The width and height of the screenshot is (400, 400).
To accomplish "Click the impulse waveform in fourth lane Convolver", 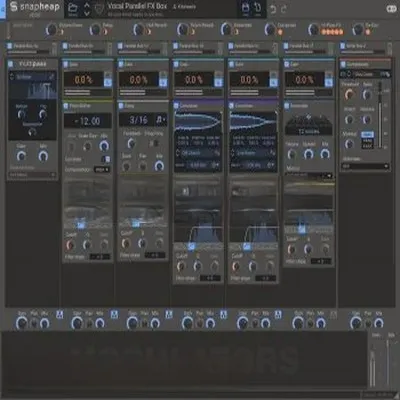I will coord(198,121).
